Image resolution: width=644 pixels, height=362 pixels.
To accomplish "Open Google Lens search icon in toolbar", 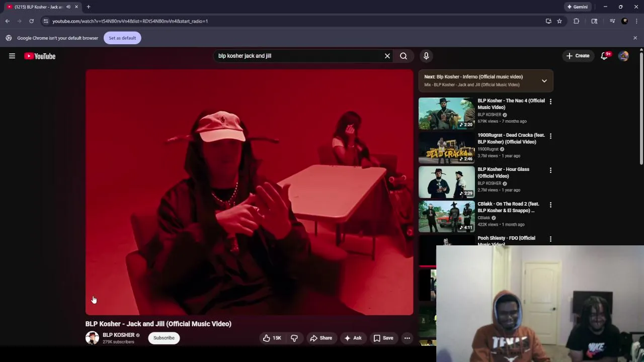I will (x=594, y=21).
